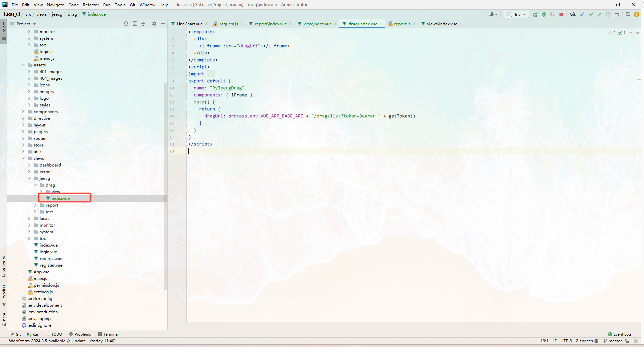
Task: Open Project panel settings gear
Action: (154, 24)
